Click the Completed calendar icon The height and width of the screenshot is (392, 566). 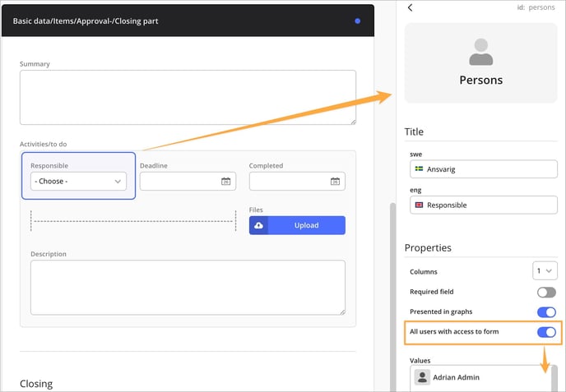(335, 182)
